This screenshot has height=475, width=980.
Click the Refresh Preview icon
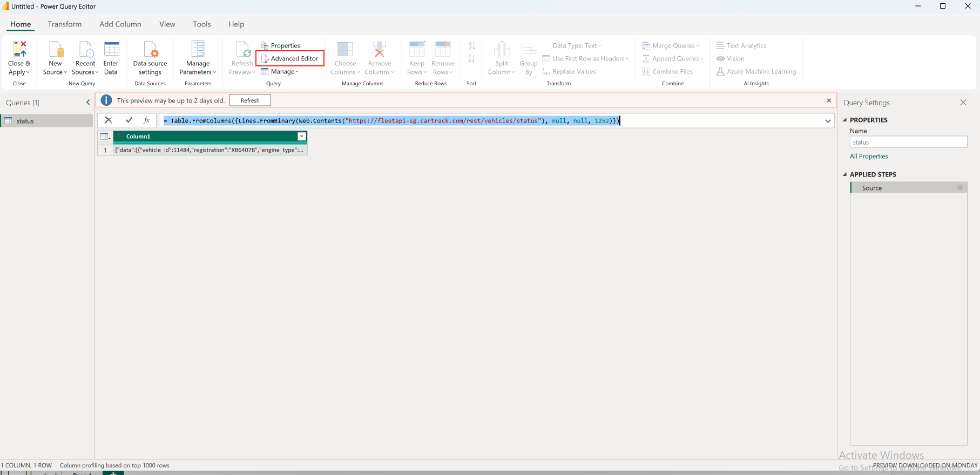pyautogui.click(x=243, y=49)
